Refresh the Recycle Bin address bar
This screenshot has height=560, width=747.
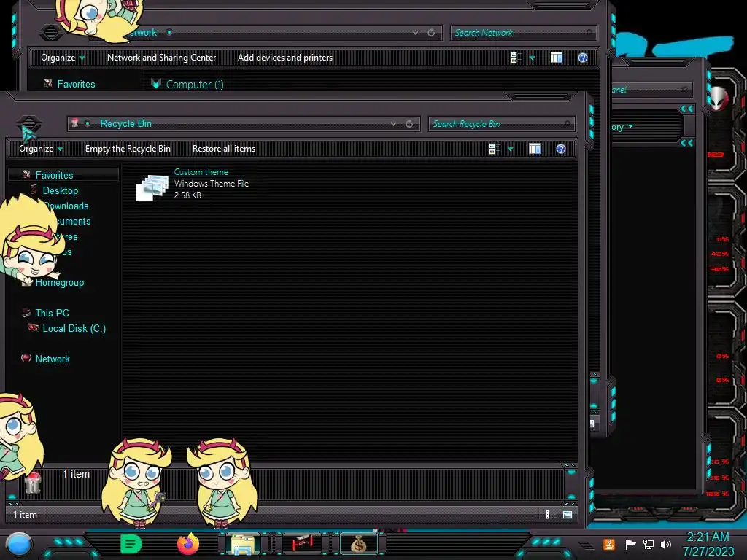click(x=409, y=124)
